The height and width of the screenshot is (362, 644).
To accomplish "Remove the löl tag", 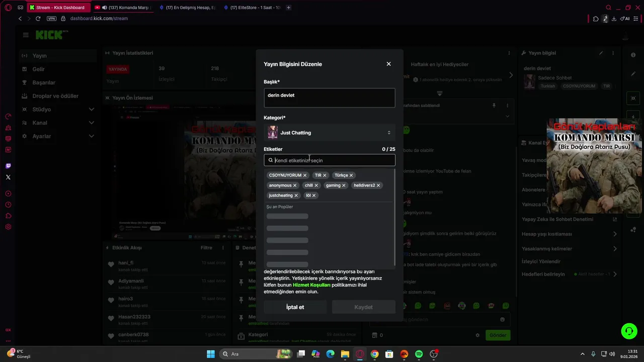I will pos(314,196).
